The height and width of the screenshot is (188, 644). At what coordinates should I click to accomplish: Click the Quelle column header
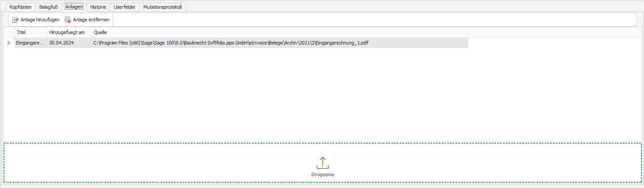coord(279,32)
